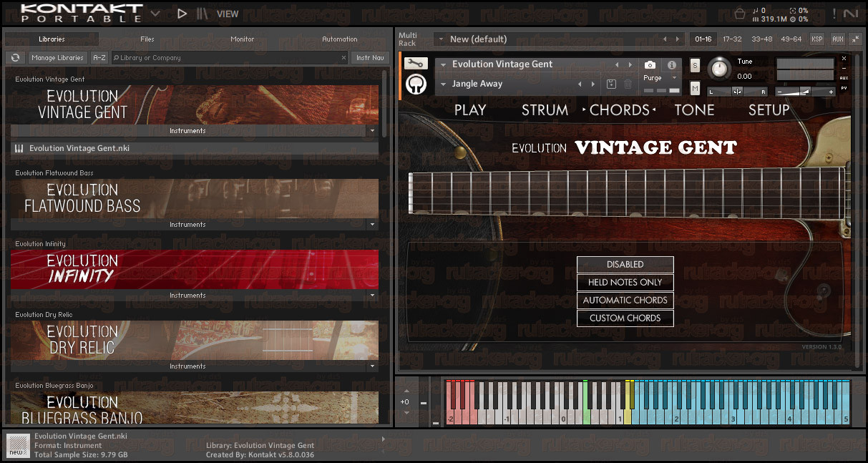This screenshot has width=868, height=463.
Task: Open the VIEW menu
Action: point(228,14)
